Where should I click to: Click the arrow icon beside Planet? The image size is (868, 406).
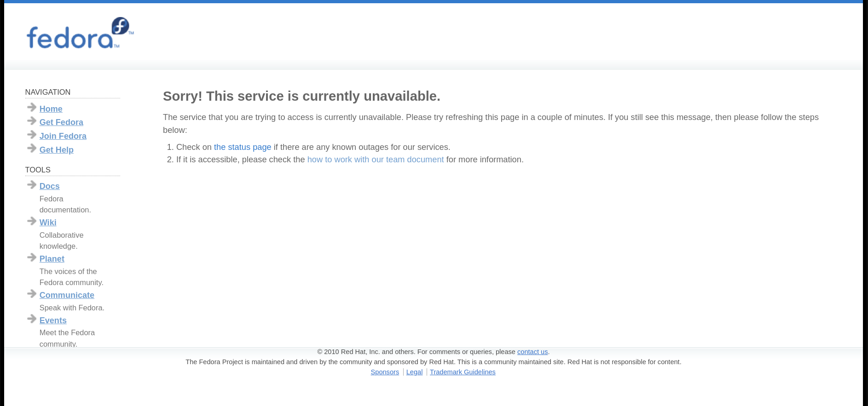point(32,257)
